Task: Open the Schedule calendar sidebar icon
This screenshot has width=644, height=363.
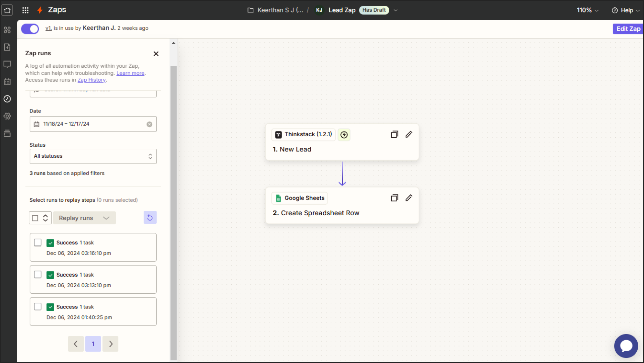Action: pos(7,81)
